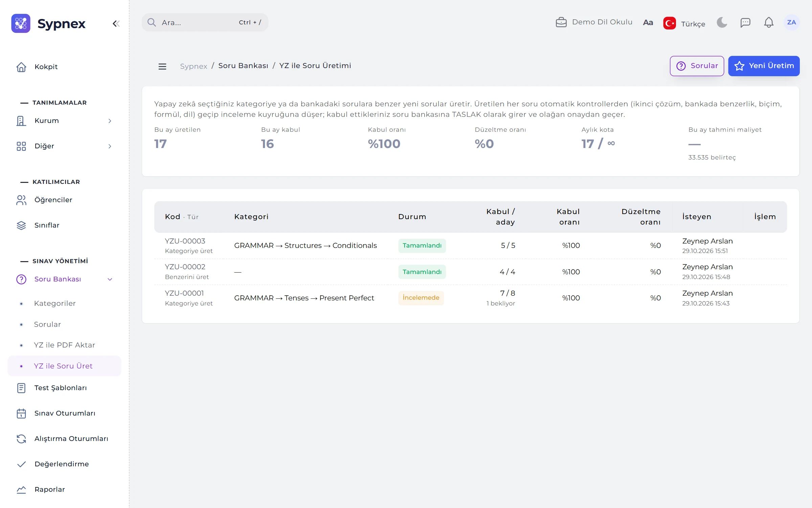Screen dimensions: 812x508
Task: Select YZ ile Soru Üret item
Action: pos(64,366)
